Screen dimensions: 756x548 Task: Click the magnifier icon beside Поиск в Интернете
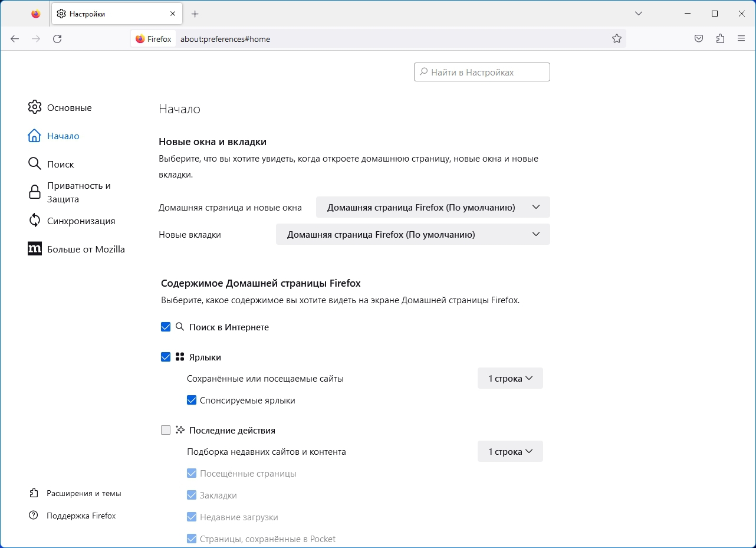(180, 327)
